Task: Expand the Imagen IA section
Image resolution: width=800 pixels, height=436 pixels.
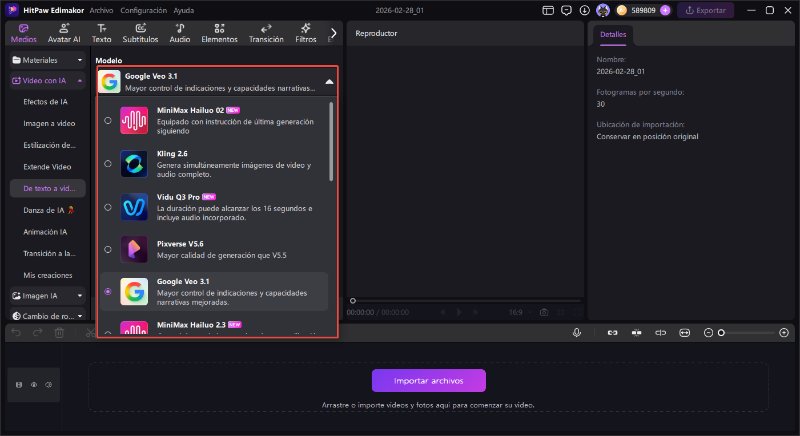Action: 47,296
